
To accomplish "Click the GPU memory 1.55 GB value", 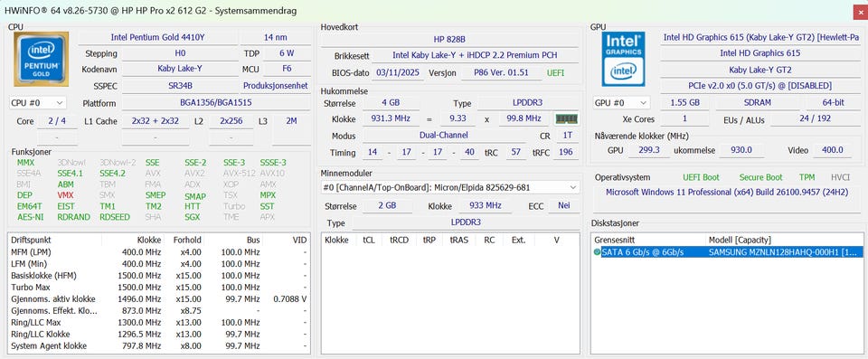I will click(684, 103).
